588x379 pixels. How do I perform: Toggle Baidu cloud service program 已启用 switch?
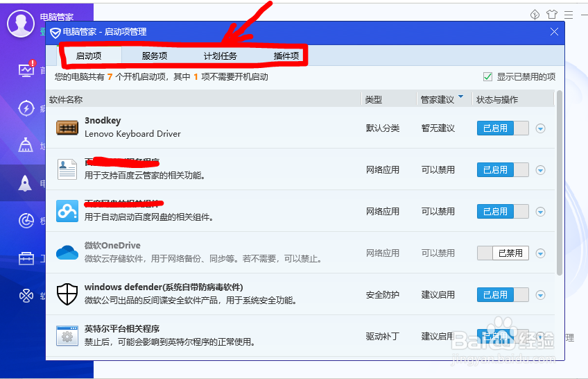[503, 169]
